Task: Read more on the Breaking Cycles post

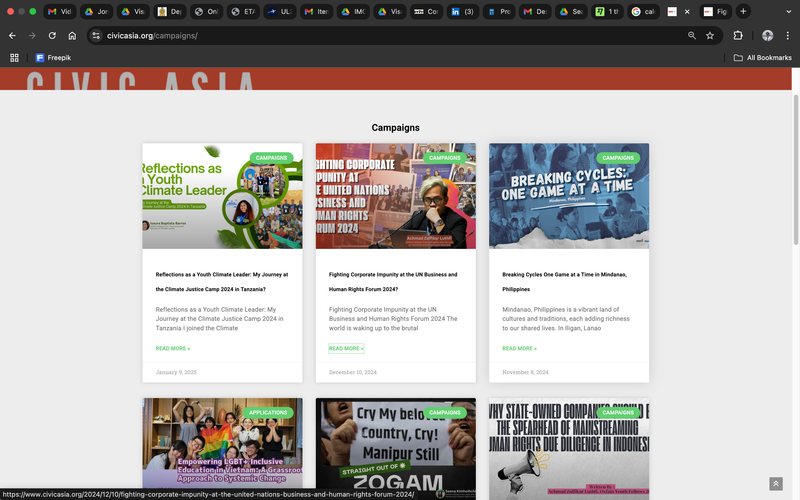Action: pos(519,348)
